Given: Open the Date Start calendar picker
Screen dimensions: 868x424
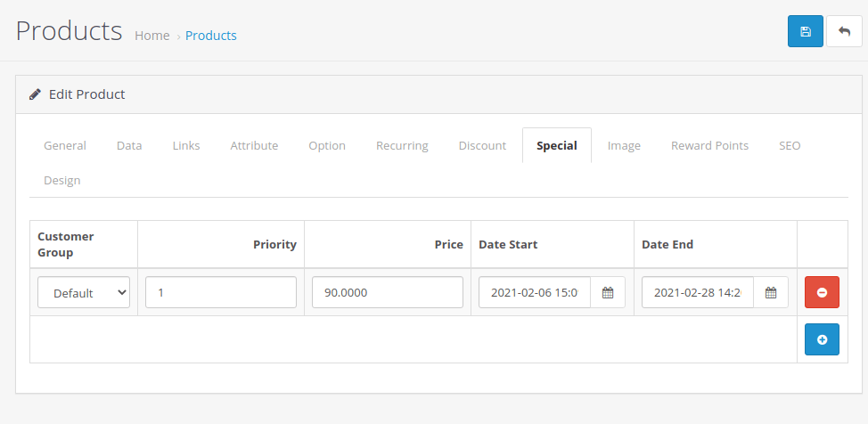Looking at the screenshot, I should [608, 292].
